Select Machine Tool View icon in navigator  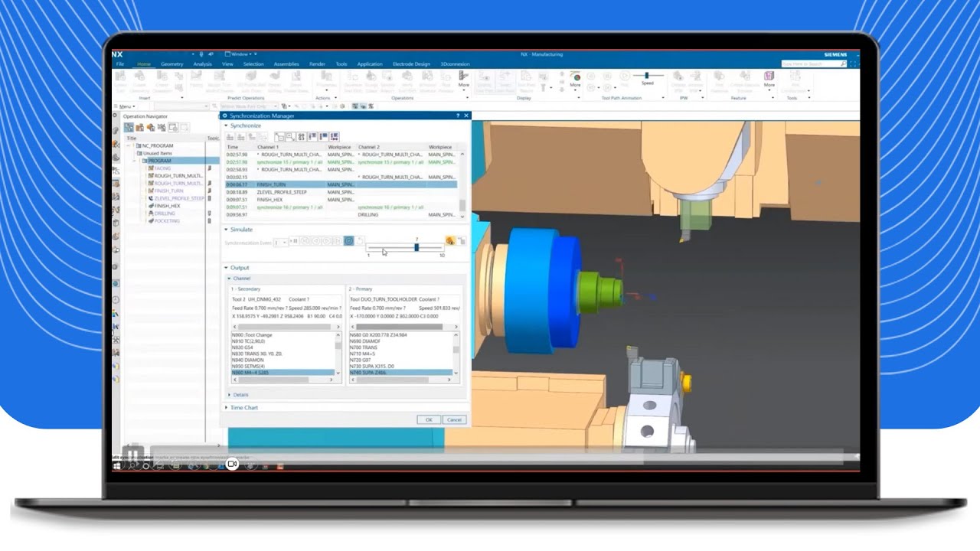(x=139, y=127)
